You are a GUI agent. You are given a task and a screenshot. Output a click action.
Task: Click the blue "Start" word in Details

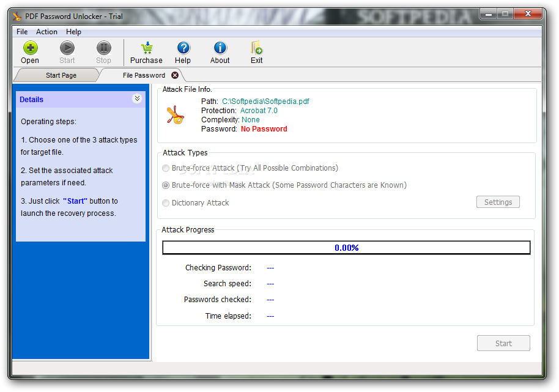[75, 201]
